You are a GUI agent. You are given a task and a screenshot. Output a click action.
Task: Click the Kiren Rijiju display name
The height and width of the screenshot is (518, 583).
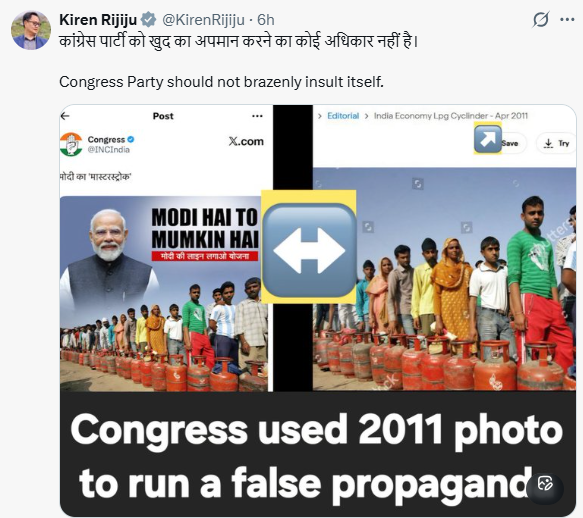98,20
